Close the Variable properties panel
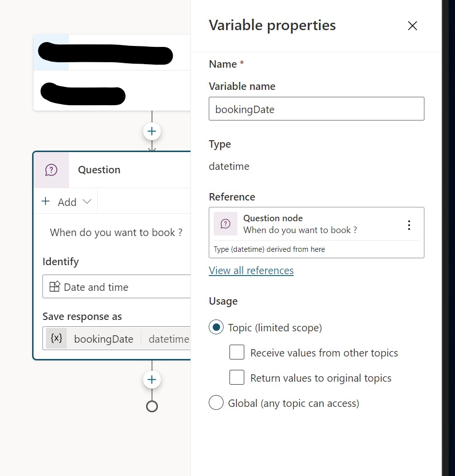 pyautogui.click(x=413, y=25)
